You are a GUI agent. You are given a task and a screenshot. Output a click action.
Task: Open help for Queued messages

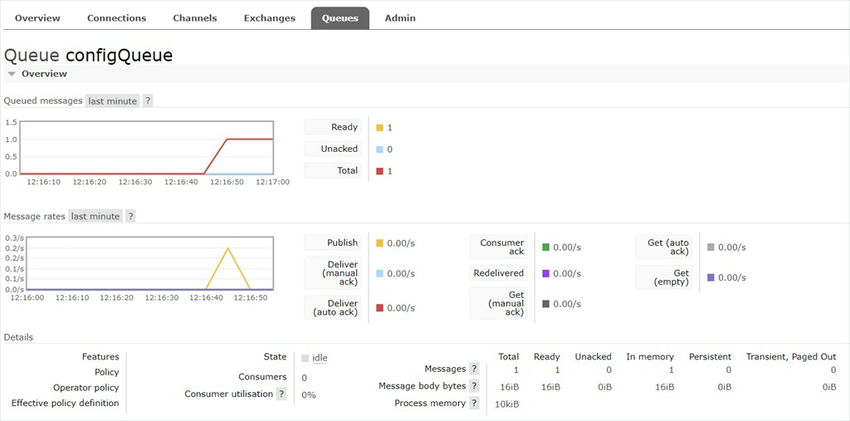pos(148,101)
